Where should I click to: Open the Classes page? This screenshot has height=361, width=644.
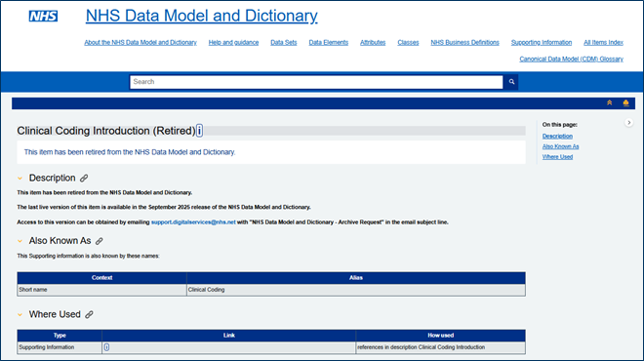(x=408, y=42)
